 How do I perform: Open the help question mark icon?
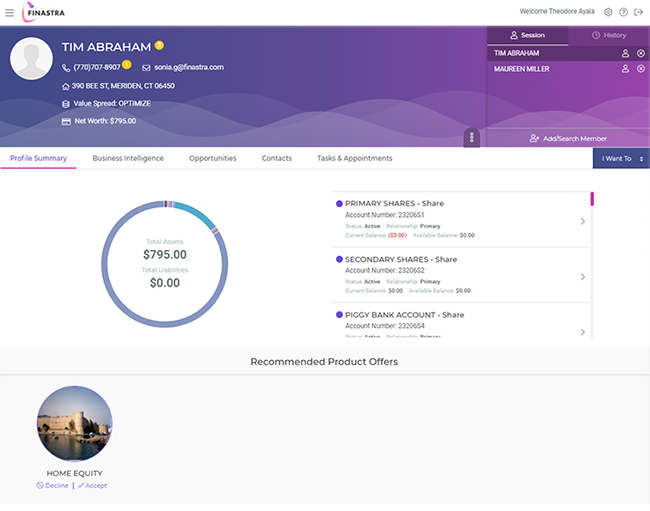pos(623,12)
